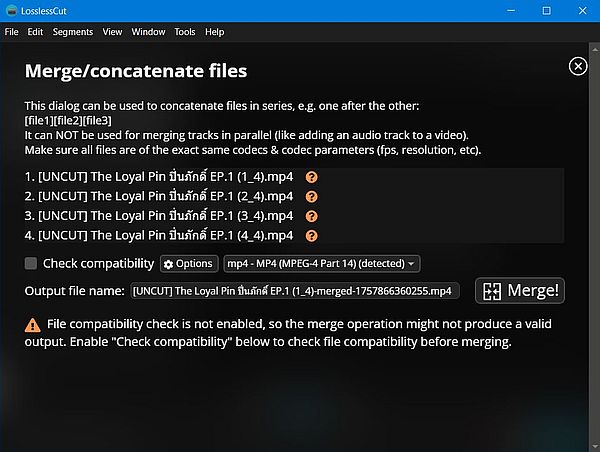Open the mp4 output format dropdown
600x452 pixels.
pos(321,264)
